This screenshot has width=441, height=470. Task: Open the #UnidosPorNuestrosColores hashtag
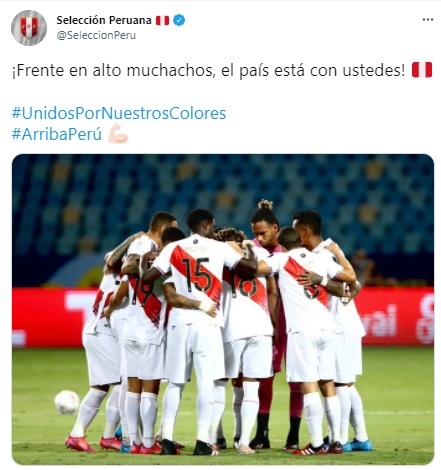tap(119, 113)
